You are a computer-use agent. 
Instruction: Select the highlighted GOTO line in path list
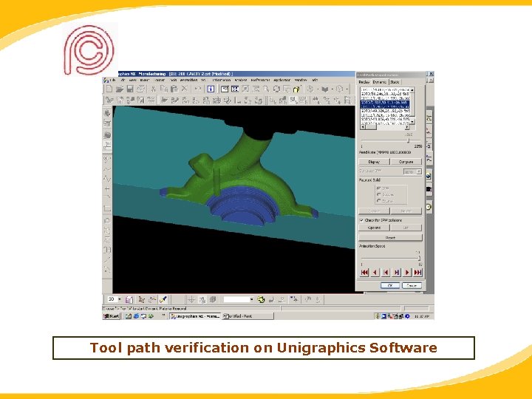coord(385,102)
